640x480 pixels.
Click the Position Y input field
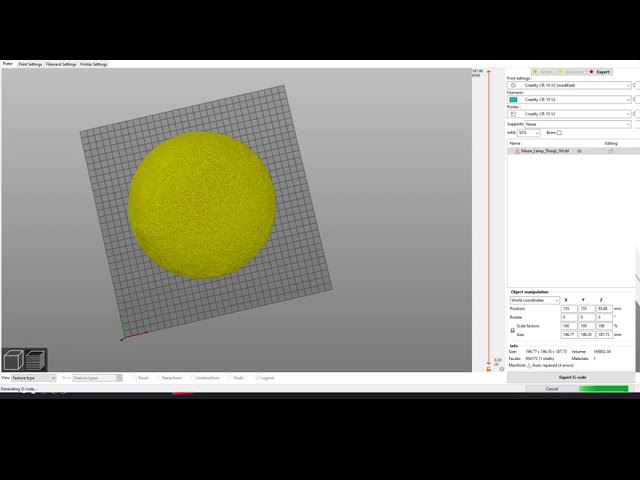pos(587,309)
